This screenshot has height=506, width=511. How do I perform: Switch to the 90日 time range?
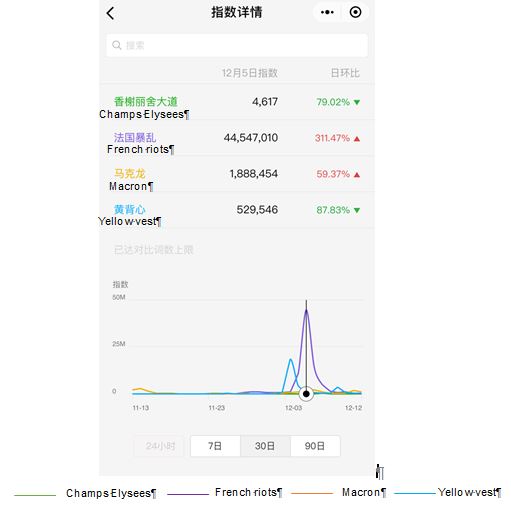pyautogui.click(x=315, y=446)
